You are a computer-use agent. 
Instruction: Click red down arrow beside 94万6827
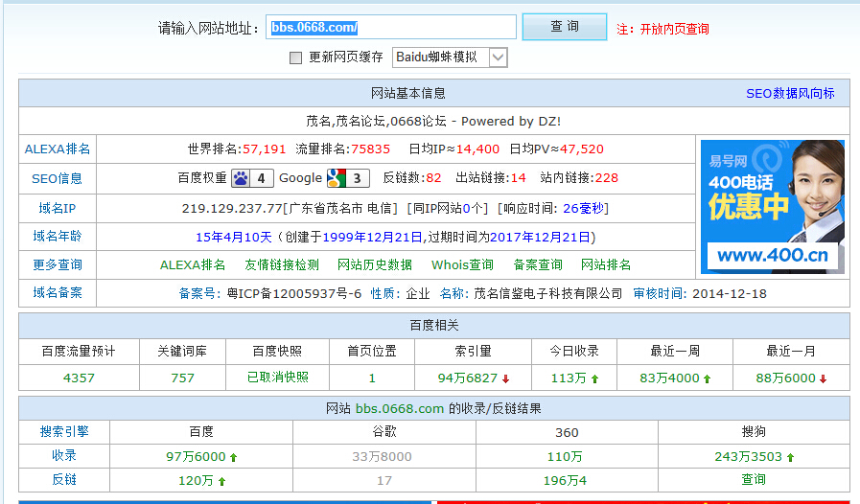tap(505, 378)
